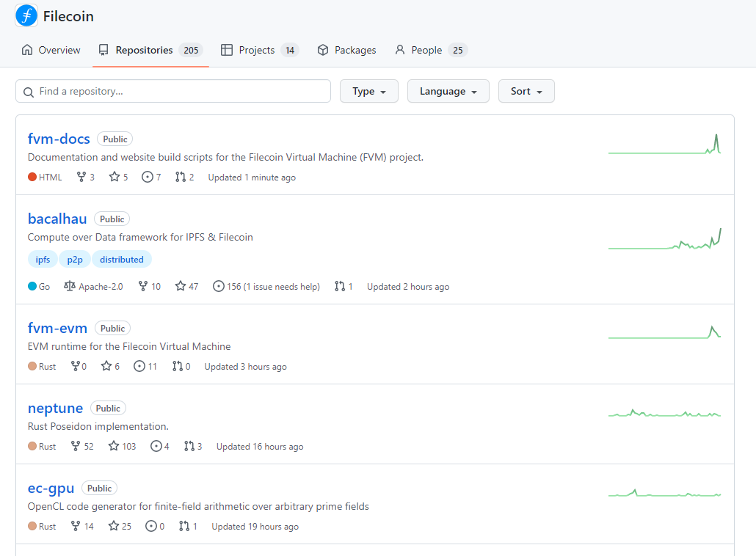756x556 pixels.
Task: Click "EVM runtime for the Filecoin Virtual Machine"
Action: coord(129,346)
